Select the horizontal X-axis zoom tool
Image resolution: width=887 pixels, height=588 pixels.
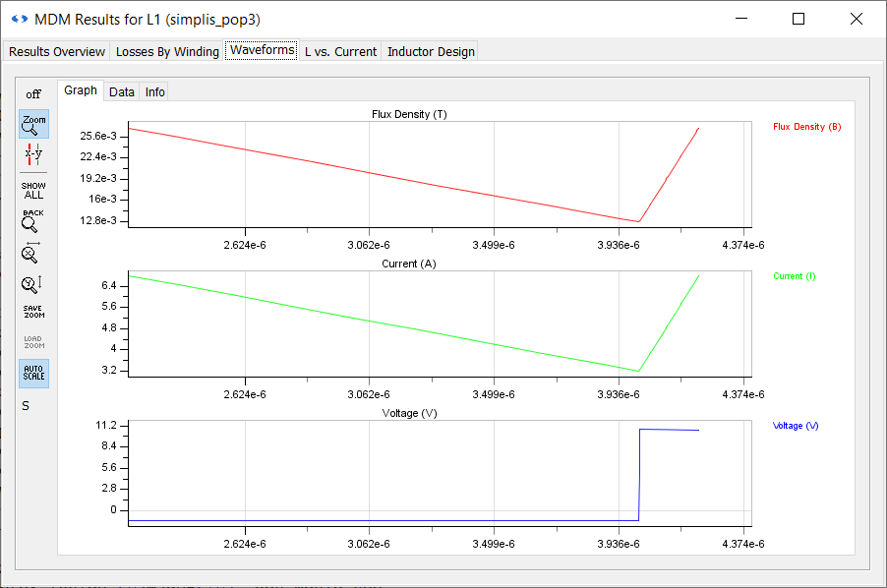click(33, 253)
